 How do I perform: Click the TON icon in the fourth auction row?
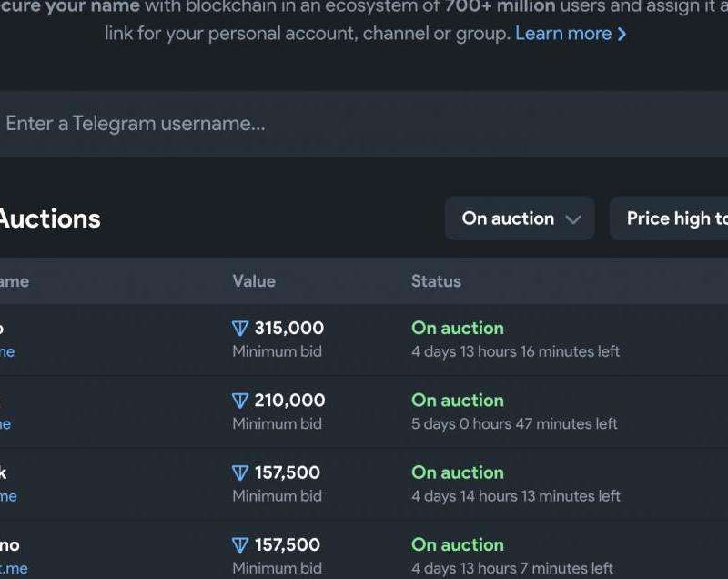click(x=240, y=545)
